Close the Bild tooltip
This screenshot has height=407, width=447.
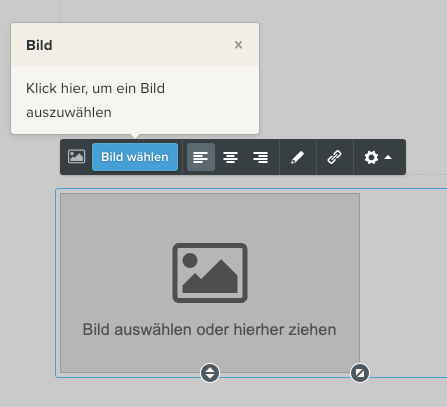pos(238,45)
